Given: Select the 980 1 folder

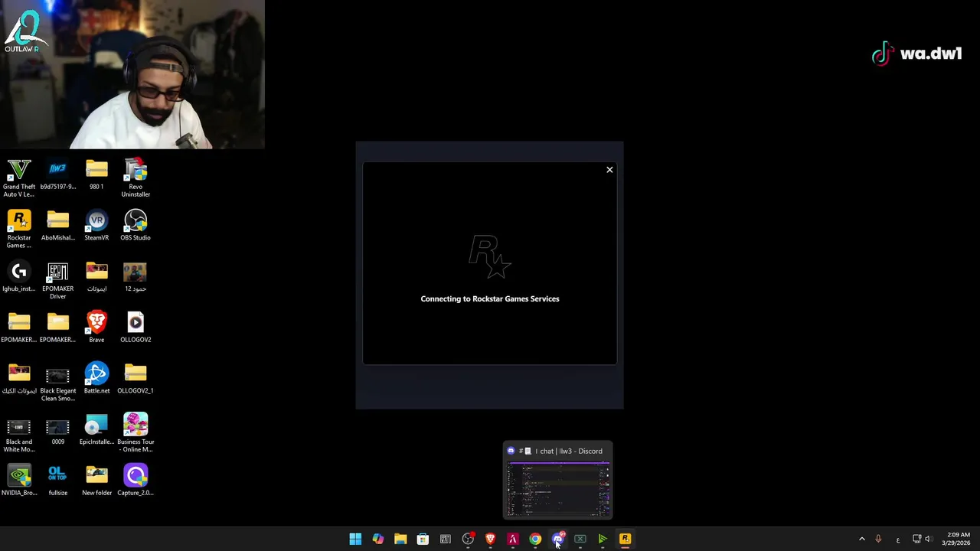Looking at the screenshot, I should coord(96,174).
